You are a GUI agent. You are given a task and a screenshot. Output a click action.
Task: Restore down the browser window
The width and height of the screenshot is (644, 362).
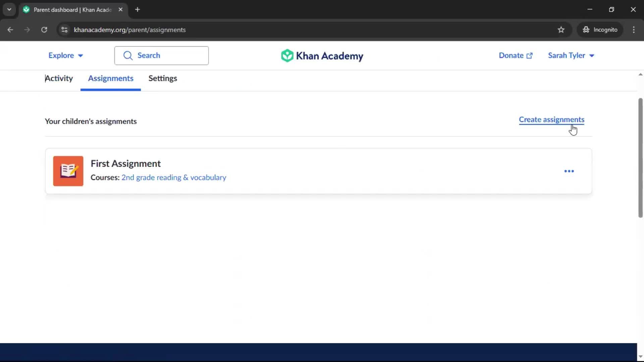[611, 10]
